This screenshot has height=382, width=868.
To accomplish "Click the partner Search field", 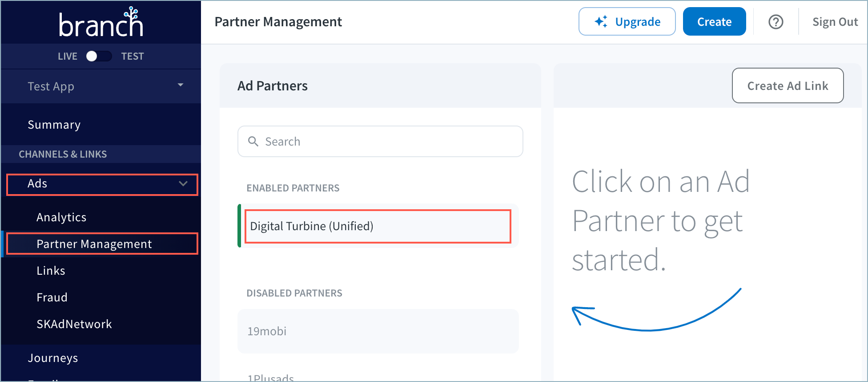I will 380,142.
